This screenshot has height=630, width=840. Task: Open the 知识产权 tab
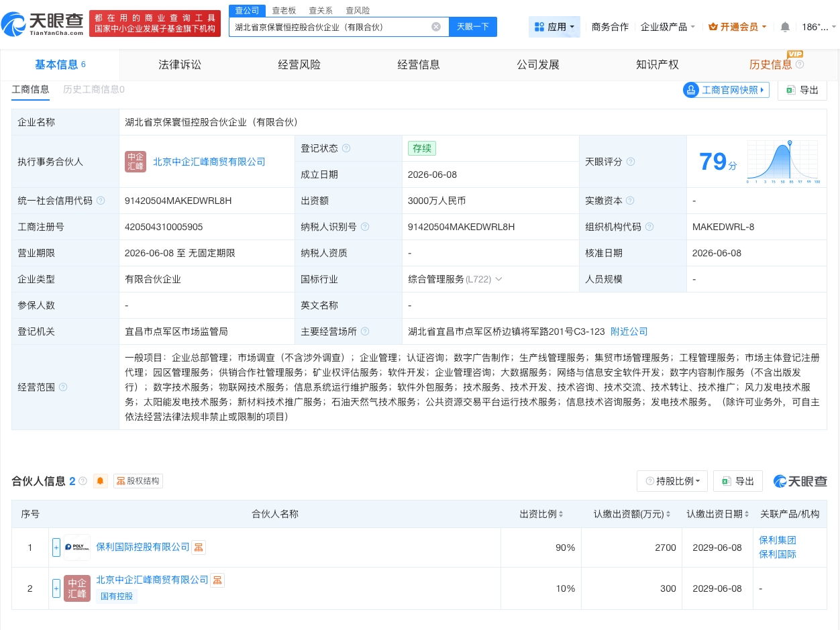(x=658, y=64)
